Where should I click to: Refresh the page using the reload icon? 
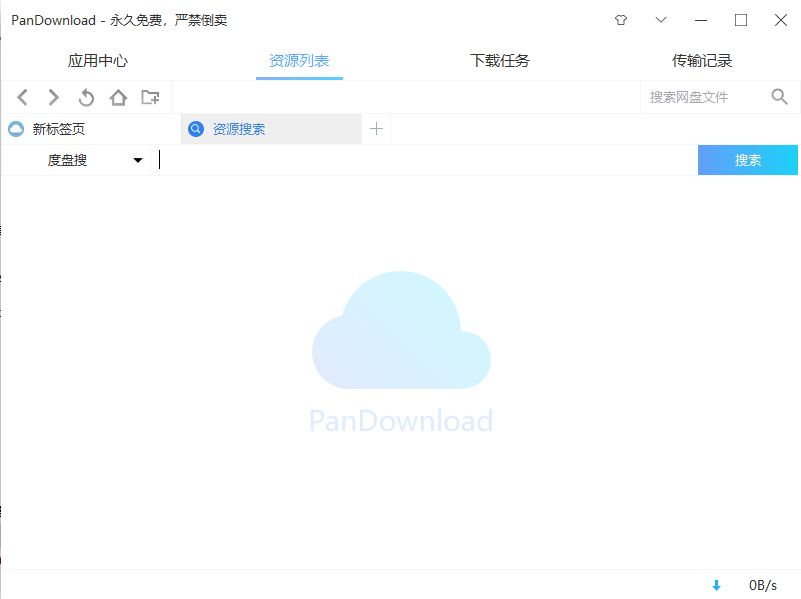[x=86, y=97]
